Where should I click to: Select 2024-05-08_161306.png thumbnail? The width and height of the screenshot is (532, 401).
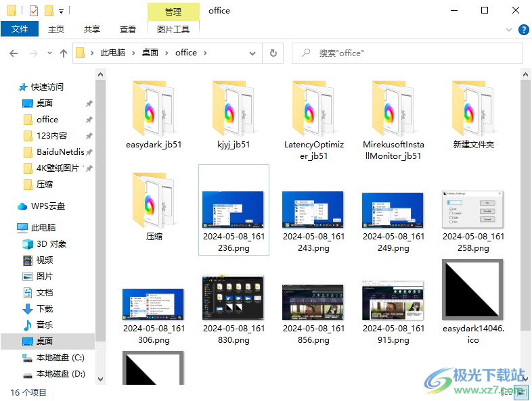coord(154,304)
